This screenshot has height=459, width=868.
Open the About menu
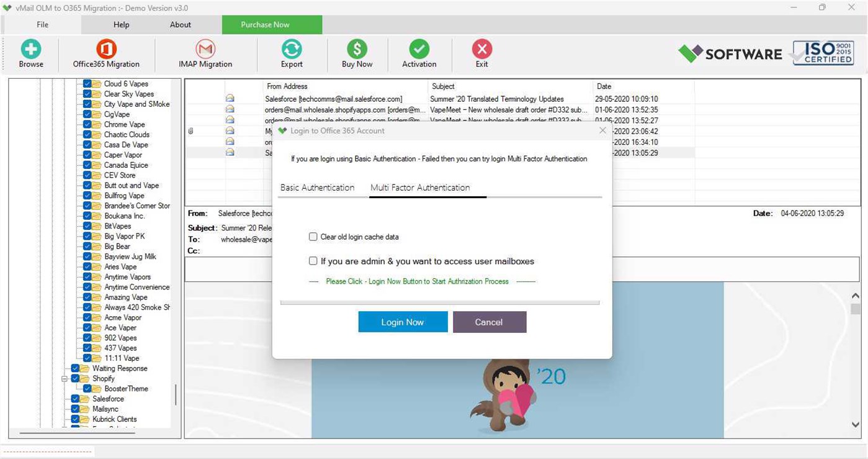pyautogui.click(x=181, y=25)
